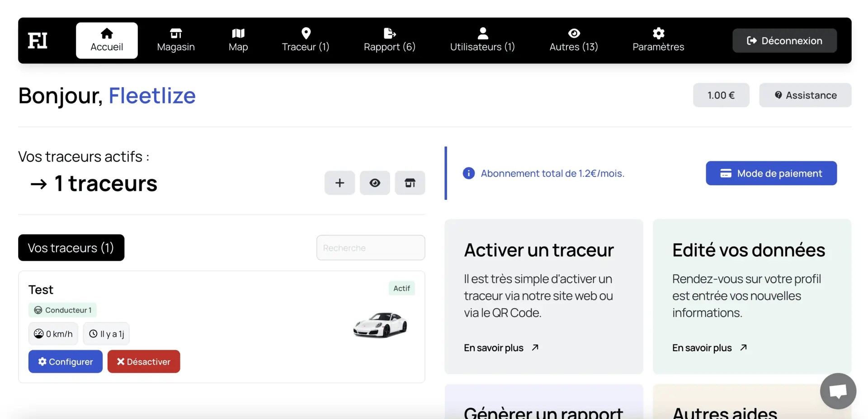The height and width of the screenshot is (419, 868).
Task: Open the chat bubble widget
Action: coord(838,391)
